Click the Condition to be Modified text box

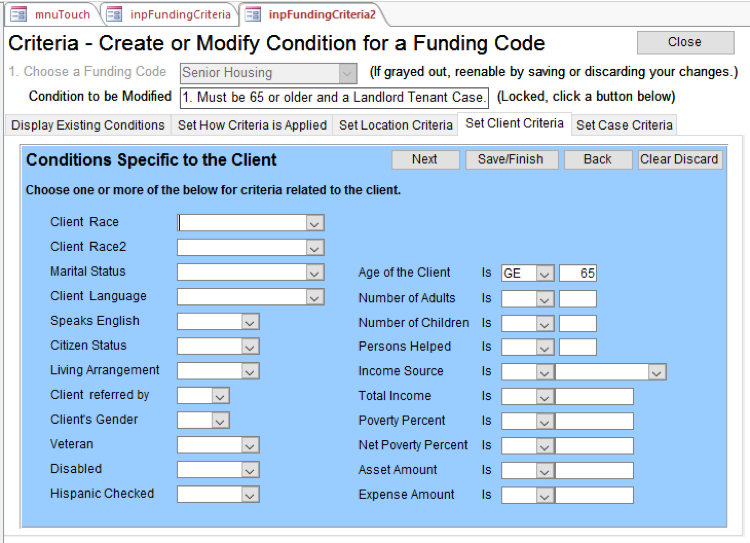[x=335, y=97]
